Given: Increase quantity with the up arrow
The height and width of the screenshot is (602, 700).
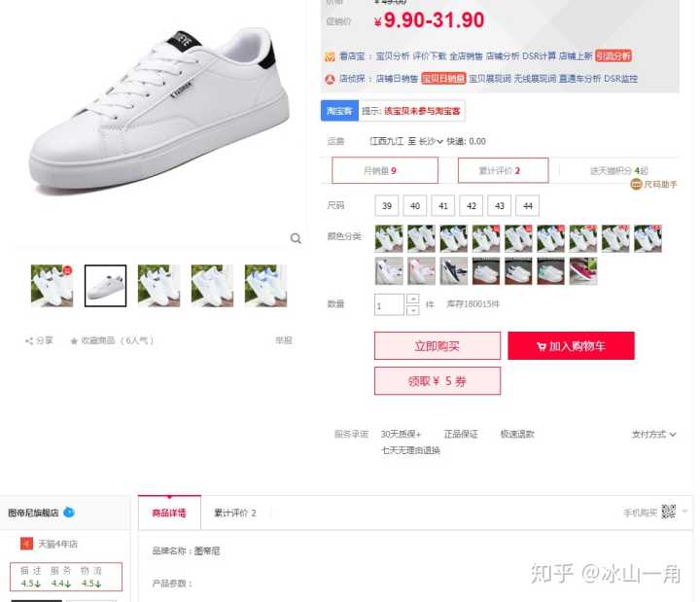Looking at the screenshot, I should click(x=413, y=299).
